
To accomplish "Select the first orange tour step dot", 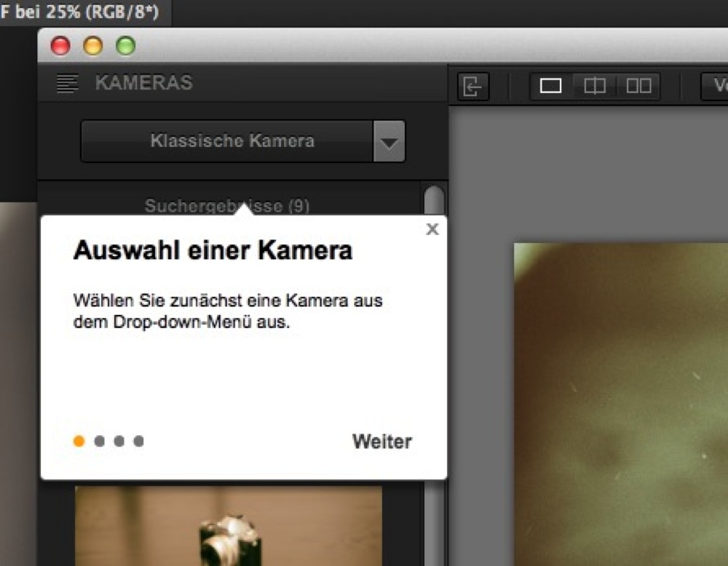I will 79,441.
